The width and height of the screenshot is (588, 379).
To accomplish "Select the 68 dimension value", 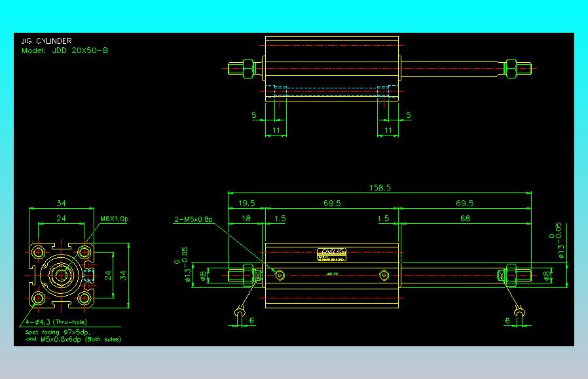I will pos(465,218).
